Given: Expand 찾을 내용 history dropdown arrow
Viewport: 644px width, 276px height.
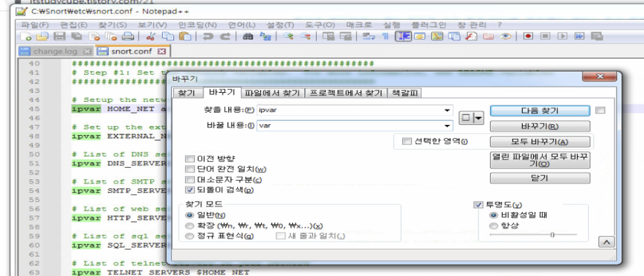Looking at the screenshot, I should click(446, 110).
